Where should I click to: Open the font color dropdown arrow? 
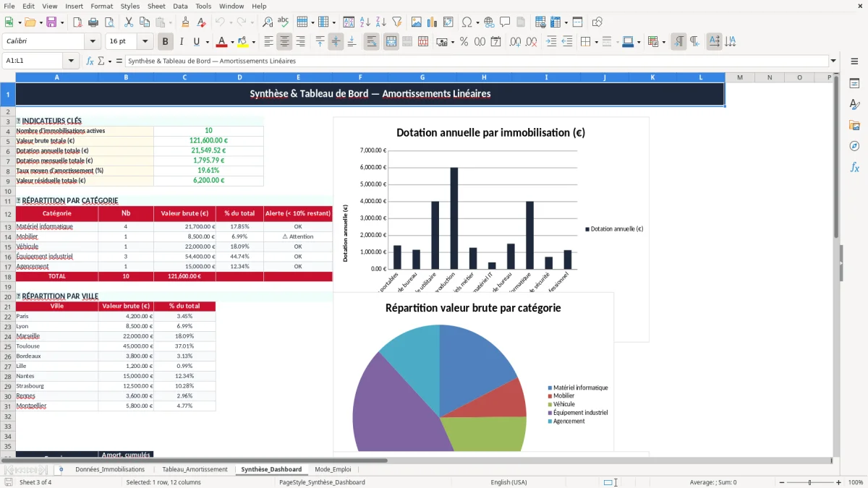click(x=232, y=42)
